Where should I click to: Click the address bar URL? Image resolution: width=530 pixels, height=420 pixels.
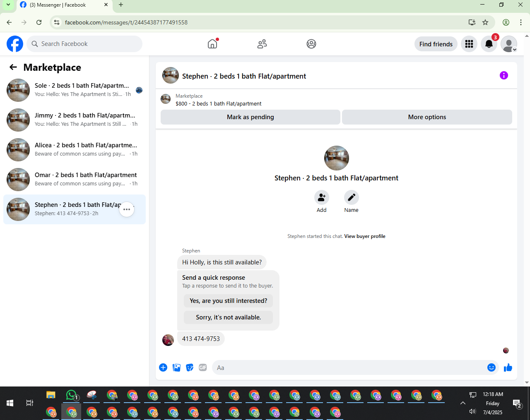pos(126,22)
